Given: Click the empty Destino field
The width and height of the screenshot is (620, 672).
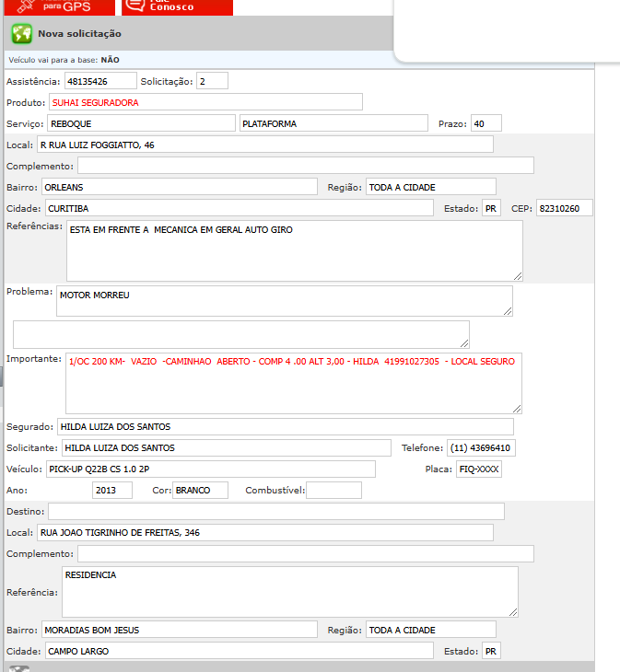Looking at the screenshot, I should (276, 511).
